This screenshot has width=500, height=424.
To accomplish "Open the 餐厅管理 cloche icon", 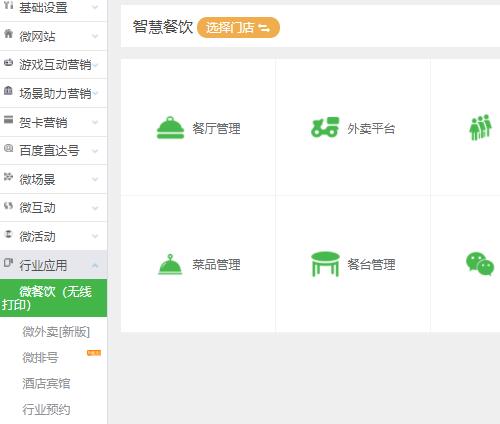I will click(x=170, y=127).
